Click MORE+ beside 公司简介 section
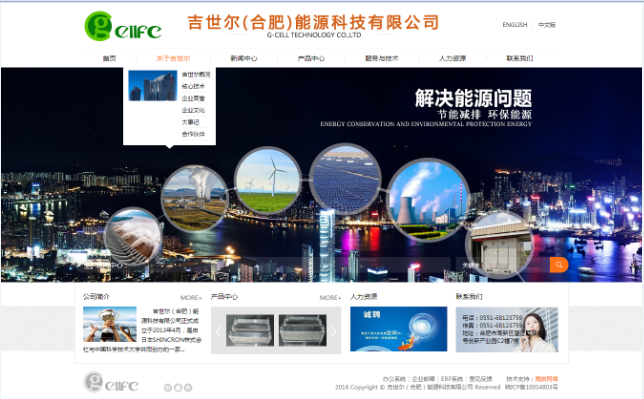The image size is (644, 399). click(191, 298)
